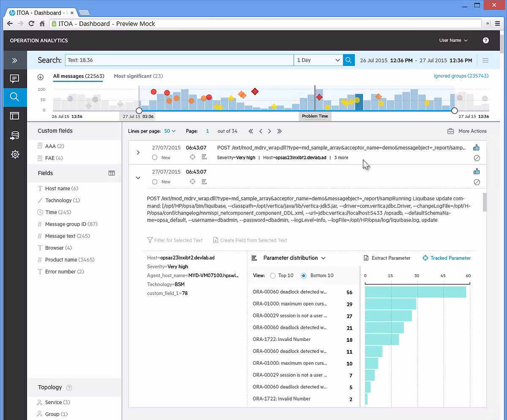Select FAE custom field
This screenshot has height=420, width=507.
coord(50,158)
